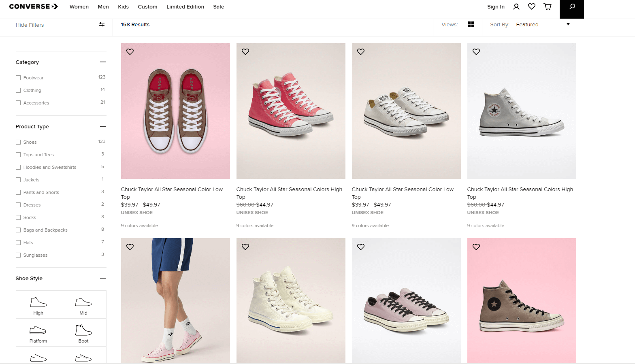Open the grey high top product image
635x364 pixels.
(x=522, y=111)
